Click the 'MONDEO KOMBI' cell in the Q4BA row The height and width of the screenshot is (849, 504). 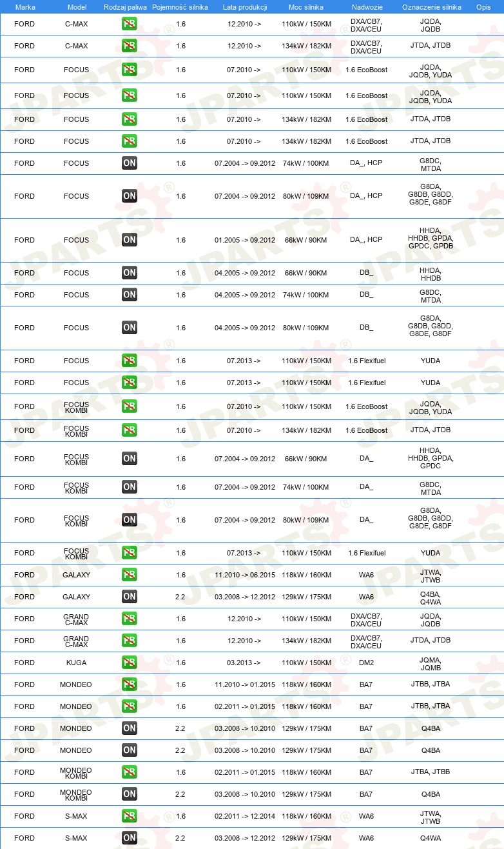(x=76, y=794)
